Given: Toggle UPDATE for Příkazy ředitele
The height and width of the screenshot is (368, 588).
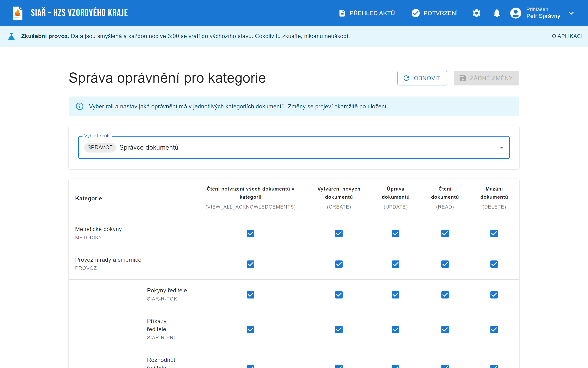Looking at the screenshot, I should point(395,330).
